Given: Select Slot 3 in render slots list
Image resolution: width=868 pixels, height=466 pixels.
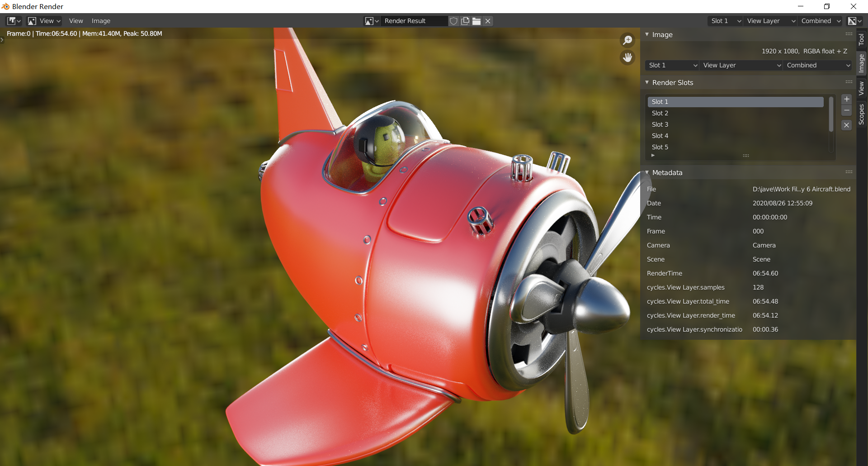Looking at the screenshot, I should click(736, 124).
